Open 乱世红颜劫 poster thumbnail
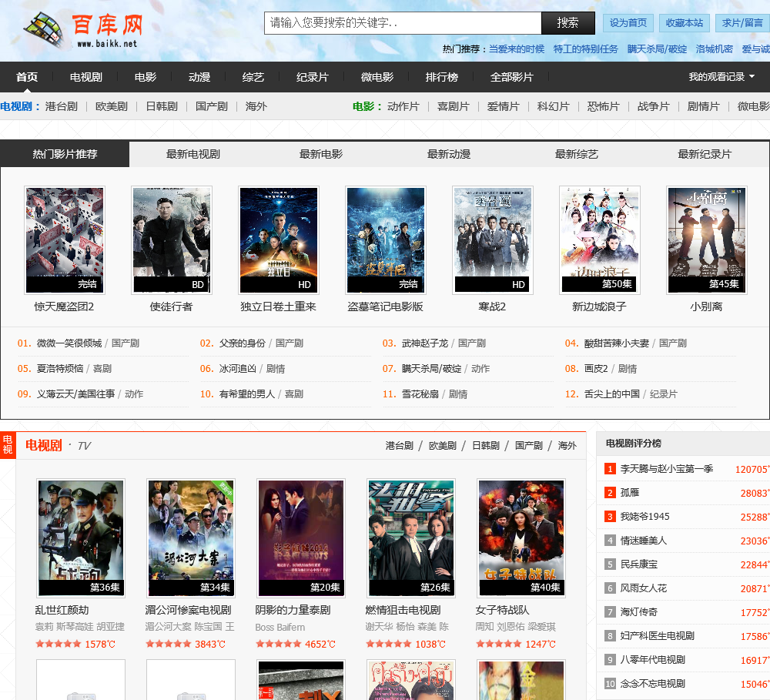 [81, 538]
